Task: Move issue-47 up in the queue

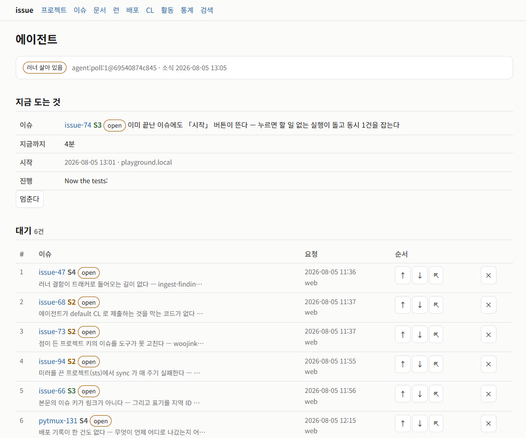Action: (403, 275)
